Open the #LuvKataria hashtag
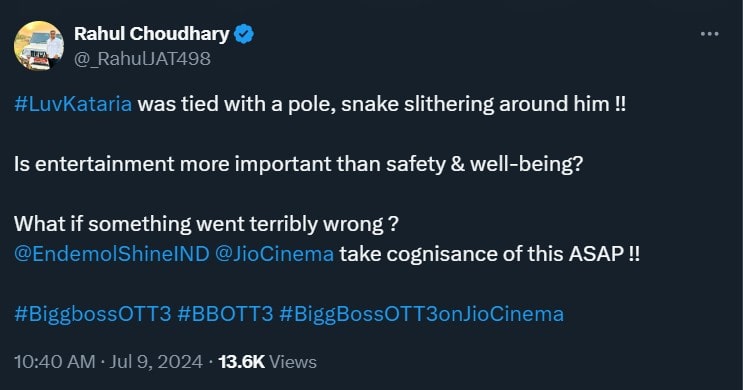 73,104
